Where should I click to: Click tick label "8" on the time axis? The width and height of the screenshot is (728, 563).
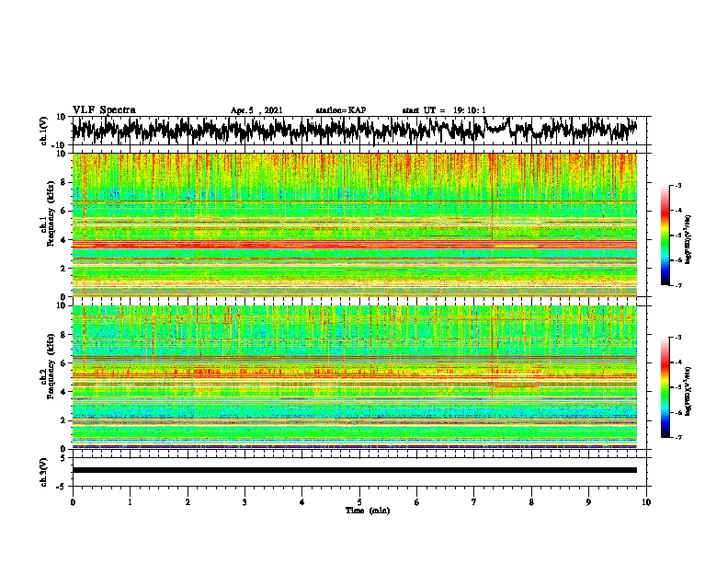click(x=531, y=502)
